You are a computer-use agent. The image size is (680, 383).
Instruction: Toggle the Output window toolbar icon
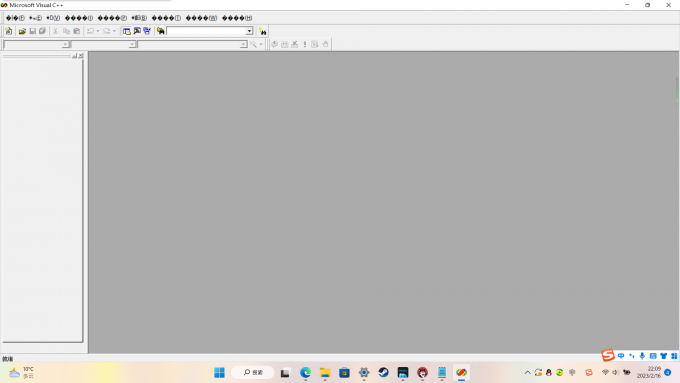[137, 31]
